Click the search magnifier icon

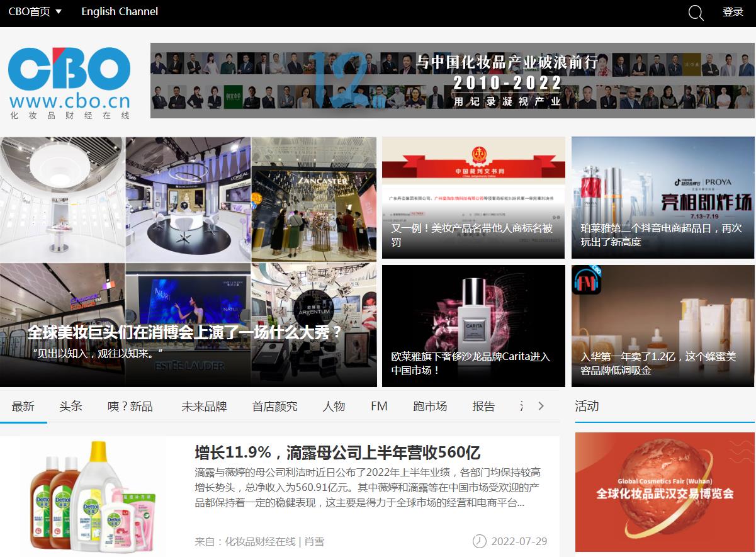tap(696, 13)
